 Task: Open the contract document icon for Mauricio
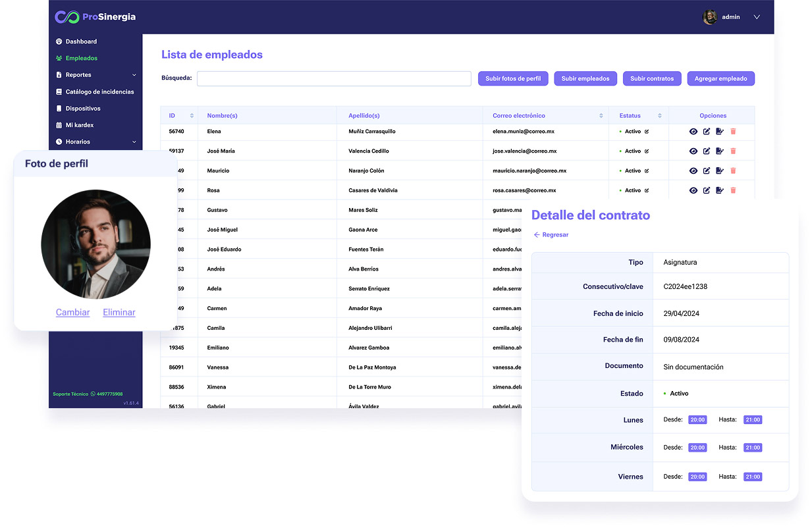pyautogui.click(x=720, y=171)
